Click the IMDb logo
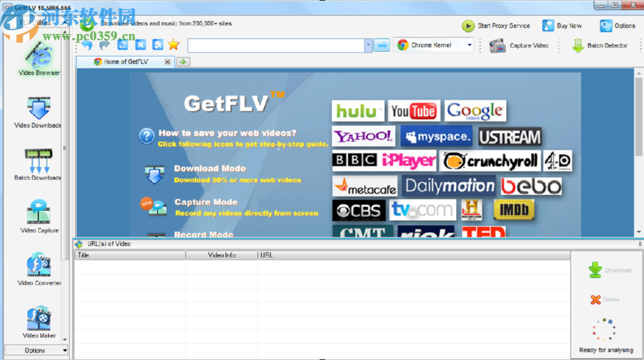644x360 pixels. pyautogui.click(x=514, y=210)
